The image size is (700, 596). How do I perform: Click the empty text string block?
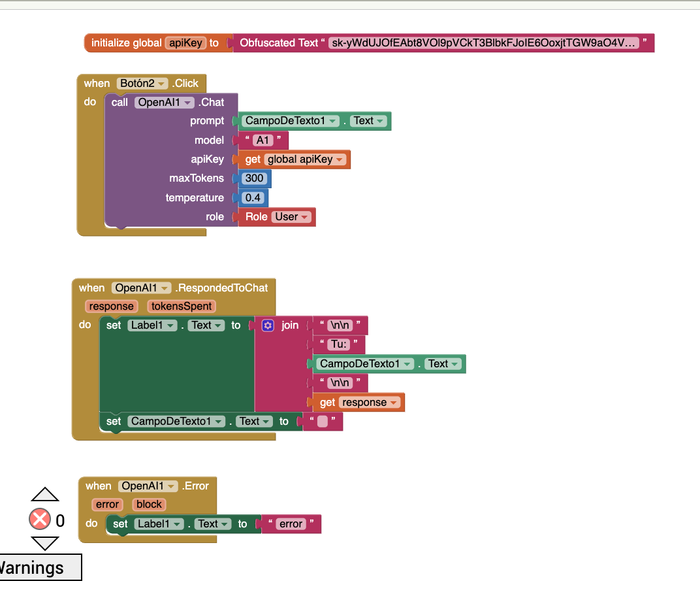[x=323, y=422]
